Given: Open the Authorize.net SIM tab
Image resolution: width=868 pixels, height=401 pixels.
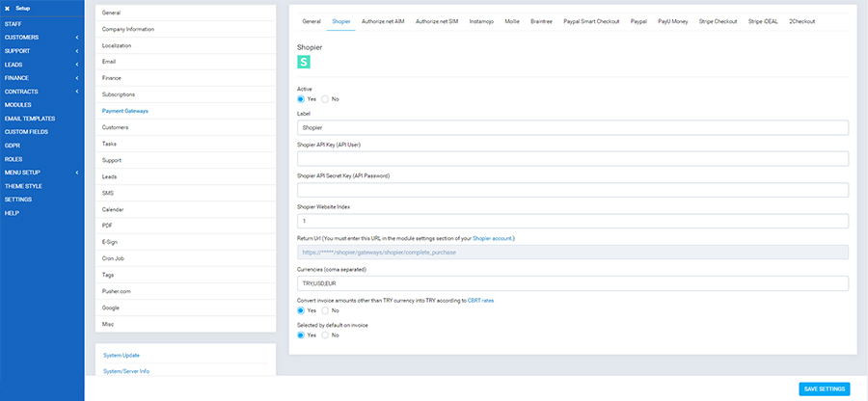Looking at the screenshot, I should (x=437, y=21).
